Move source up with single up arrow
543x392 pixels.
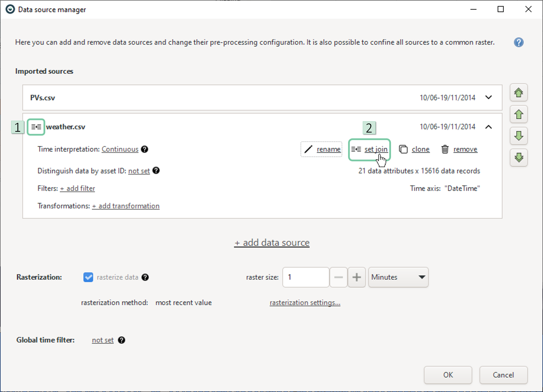point(519,114)
